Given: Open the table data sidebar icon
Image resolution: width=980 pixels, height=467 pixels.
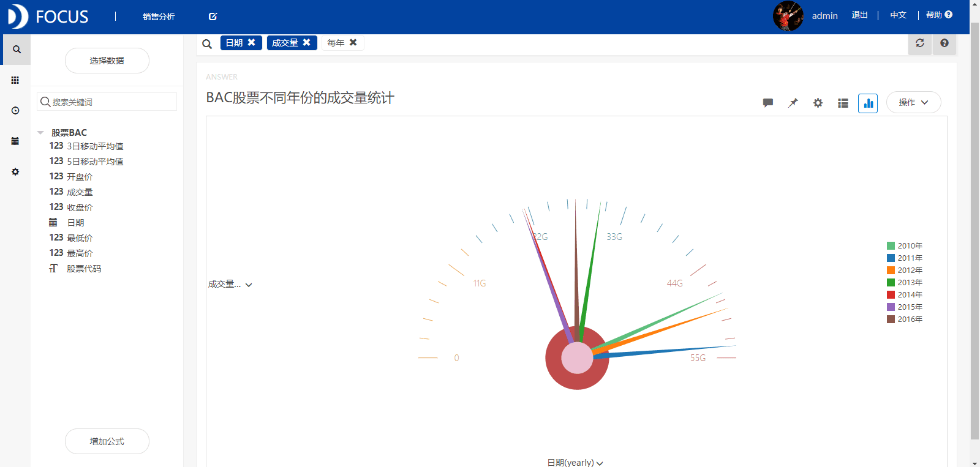Looking at the screenshot, I should [15, 141].
